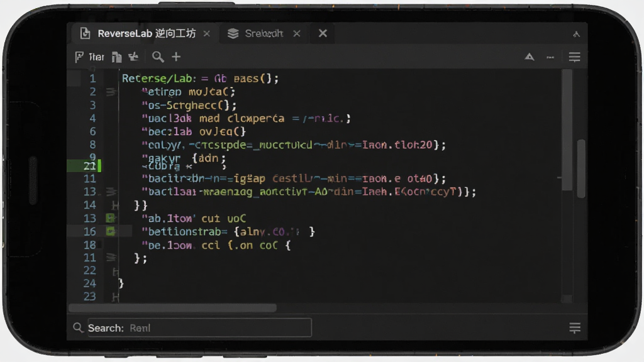Viewport: 644px width, 362px height.
Task: Click line number 1 in the gutter
Action: [x=92, y=79]
